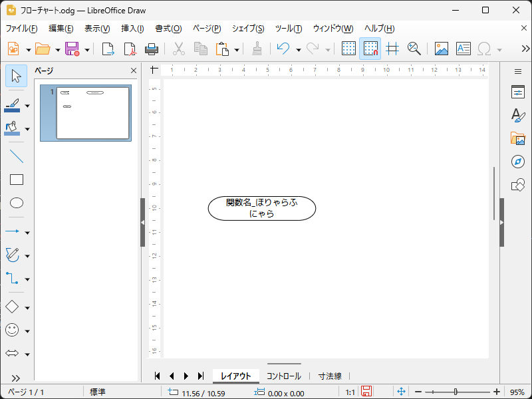
Task: Open Save dropdown arrow
Action: click(87, 50)
